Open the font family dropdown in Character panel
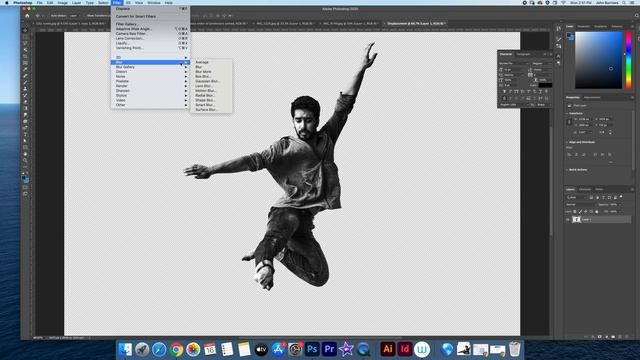This screenshot has height=360, width=640. tap(513, 64)
